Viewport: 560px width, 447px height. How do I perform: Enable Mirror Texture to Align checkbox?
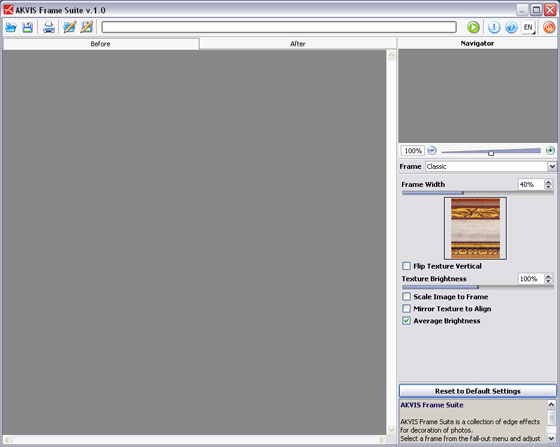pyautogui.click(x=406, y=308)
